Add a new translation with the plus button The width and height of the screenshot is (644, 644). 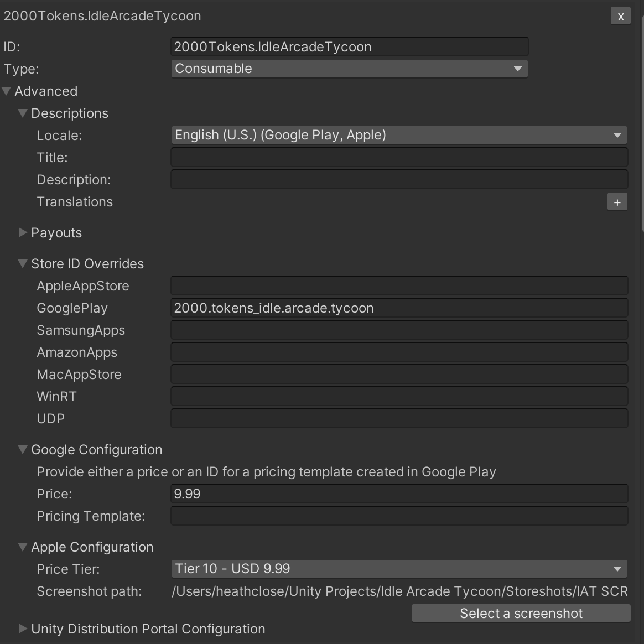[617, 201]
